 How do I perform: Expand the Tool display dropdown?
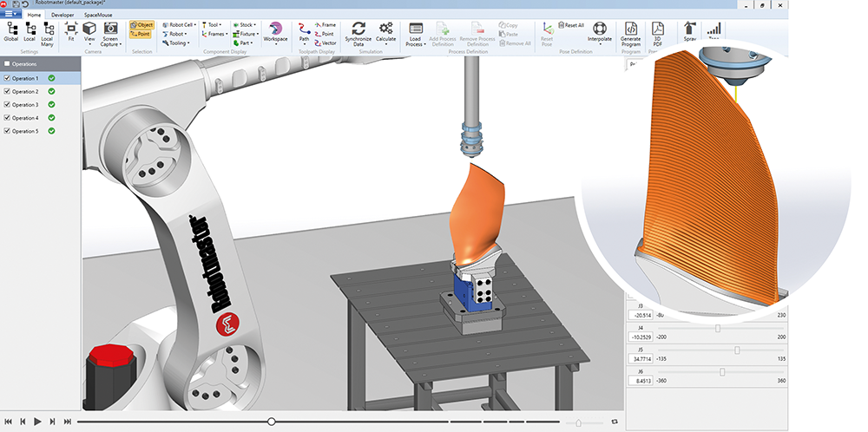pyautogui.click(x=212, y=25)
